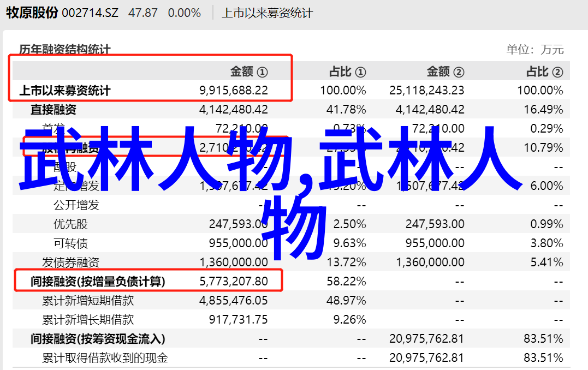The image size is (588, 370).
Task: Click the 牧原股份 stock name
Action: 32,13
